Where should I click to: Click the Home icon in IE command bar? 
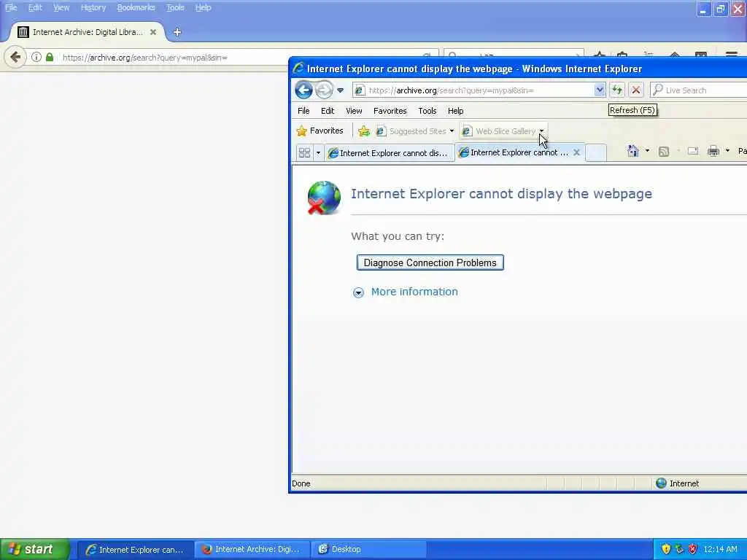(x=632, y=151)
